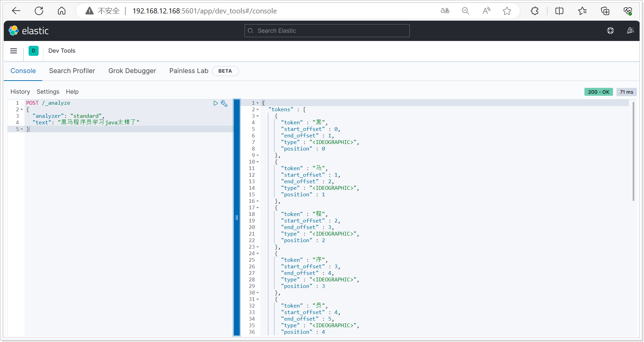Open the console History link
The image size is (644, 342).
tap(20, 92)
